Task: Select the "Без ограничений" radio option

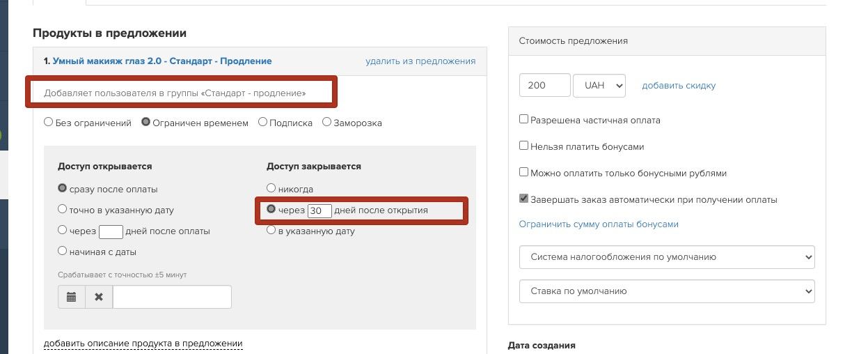Action: [48, 122]
